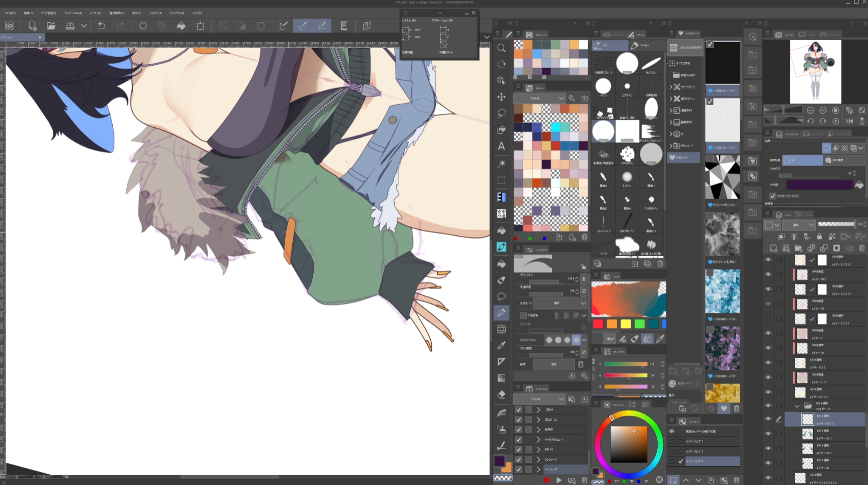Collapse the フォルダー 18 layer folder

pos(797,406)
